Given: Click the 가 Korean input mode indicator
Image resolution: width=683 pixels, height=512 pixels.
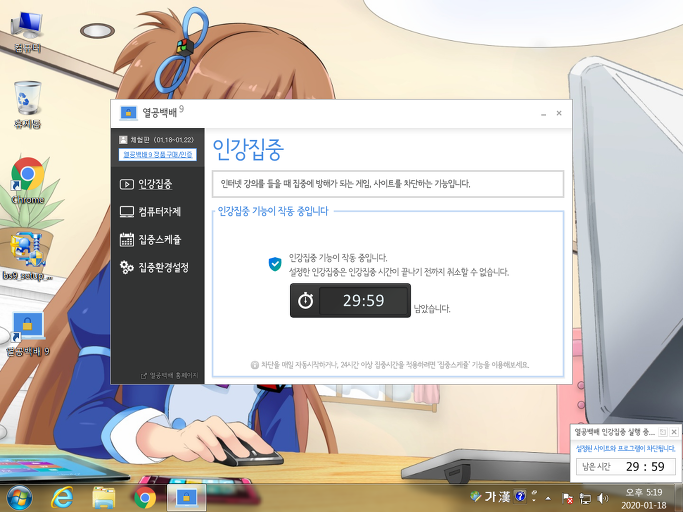Looking at the screenshot, I should [x=490, y=496].
